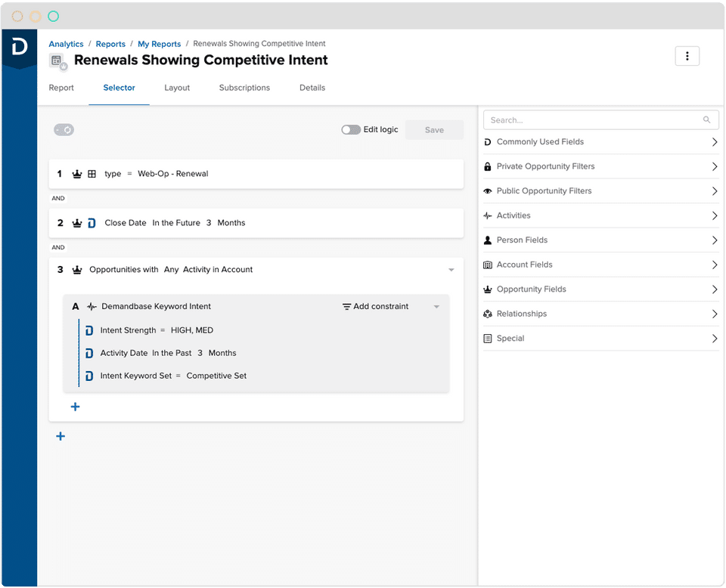Select the Selector tab
Image resolution: width=726 pixels, height=588 pixels.
(x=119, y=88)
